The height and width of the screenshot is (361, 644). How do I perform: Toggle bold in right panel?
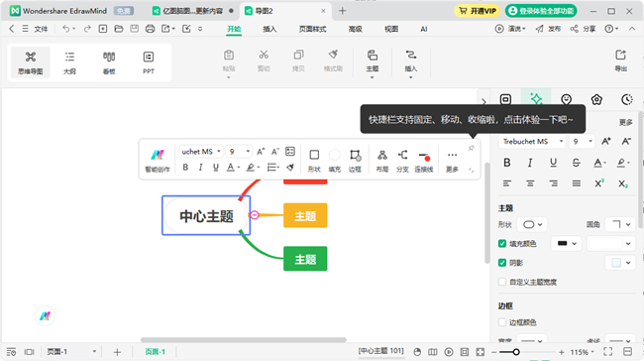507,163
